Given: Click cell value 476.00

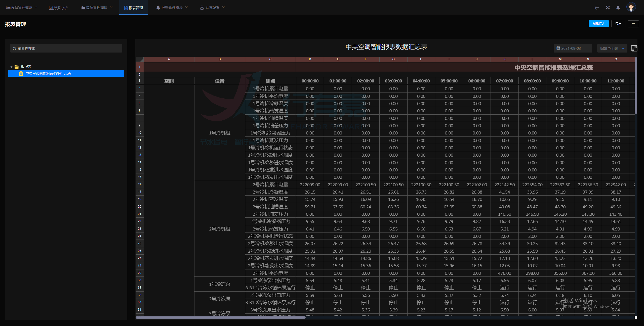Looking at the screenshot, I should tap(505, 273).
